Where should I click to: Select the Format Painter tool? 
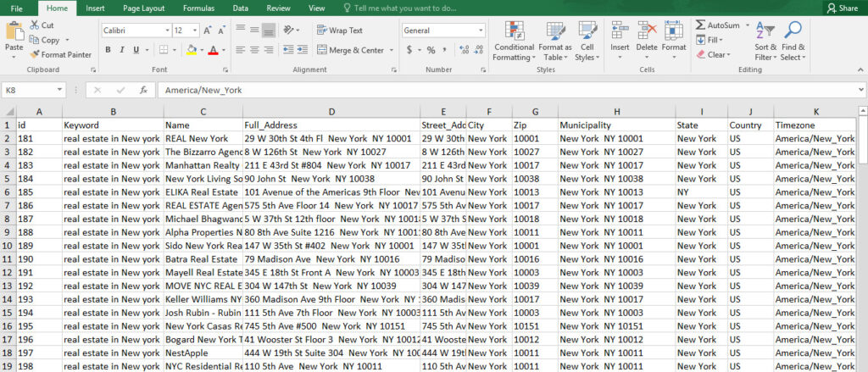click(61, 54)
